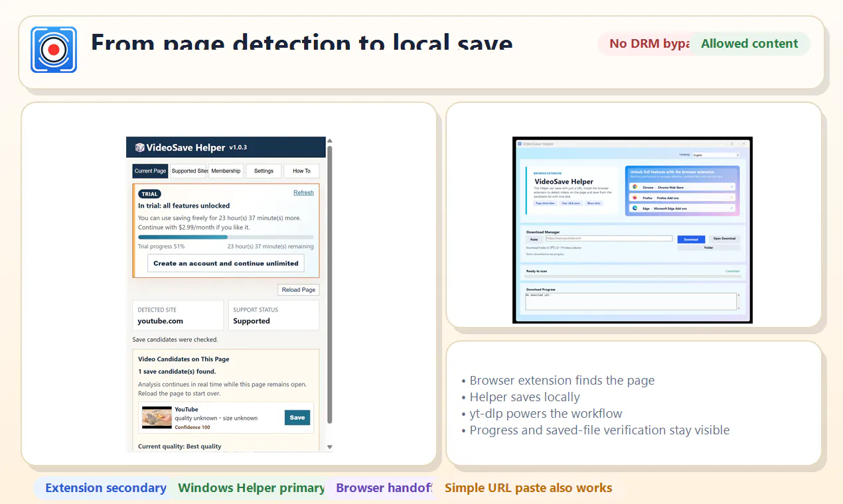Save the detected YouTube video candidate
This screenshot has height=504, width=843.
pos(297,417)
